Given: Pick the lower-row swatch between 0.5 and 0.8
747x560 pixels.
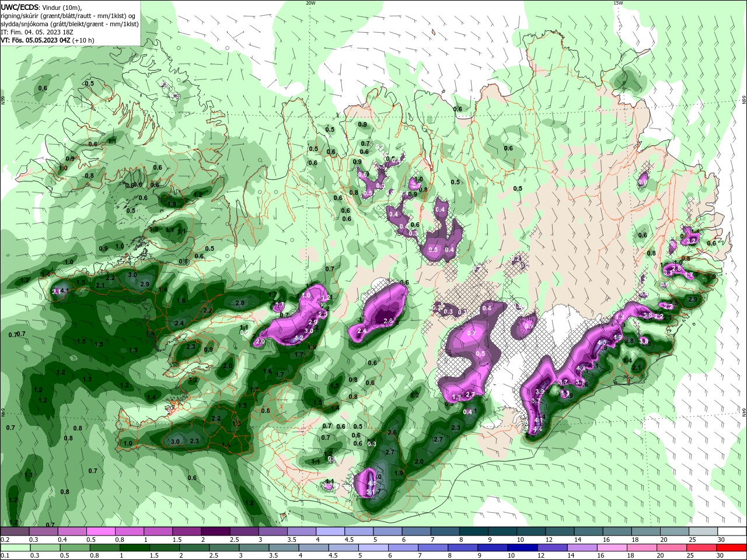Looking at the screenshot, I should 75,547.
